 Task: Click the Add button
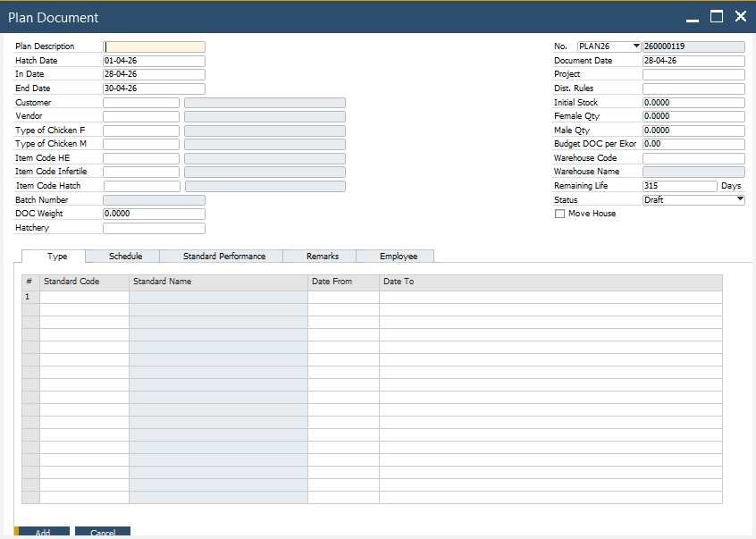pyautogui.click(x=42, y=532)
